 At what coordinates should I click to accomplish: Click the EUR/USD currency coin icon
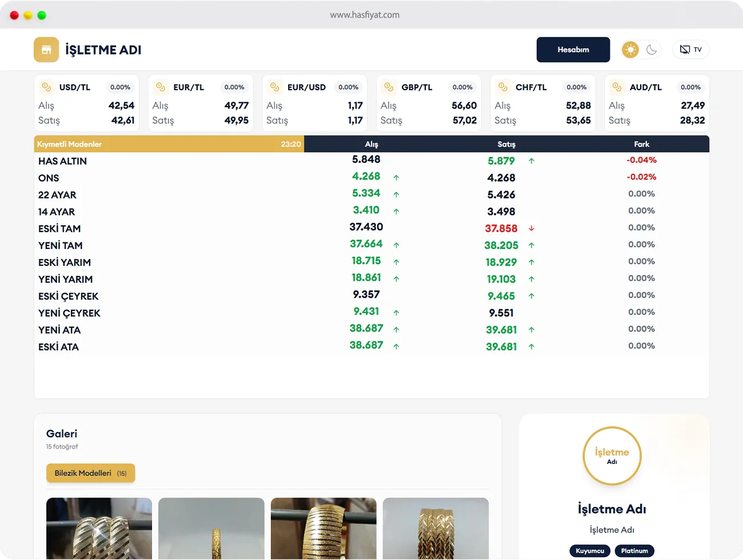275,87
